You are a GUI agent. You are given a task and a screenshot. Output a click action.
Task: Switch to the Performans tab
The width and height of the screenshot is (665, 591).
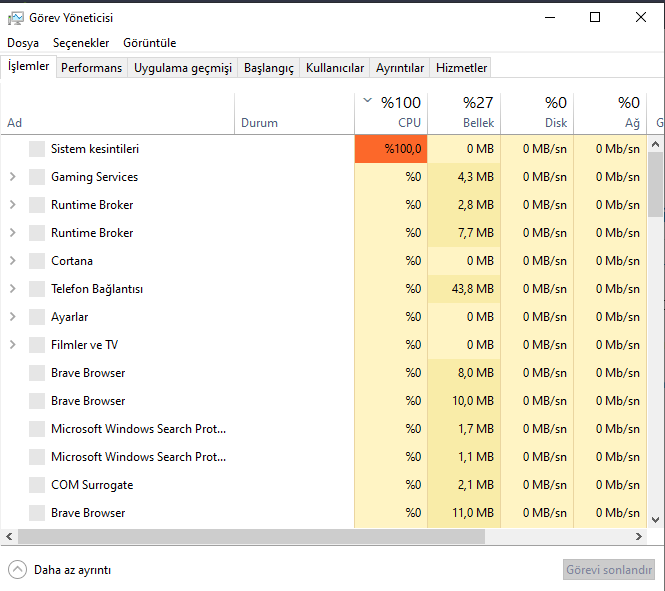click(91, 68)
